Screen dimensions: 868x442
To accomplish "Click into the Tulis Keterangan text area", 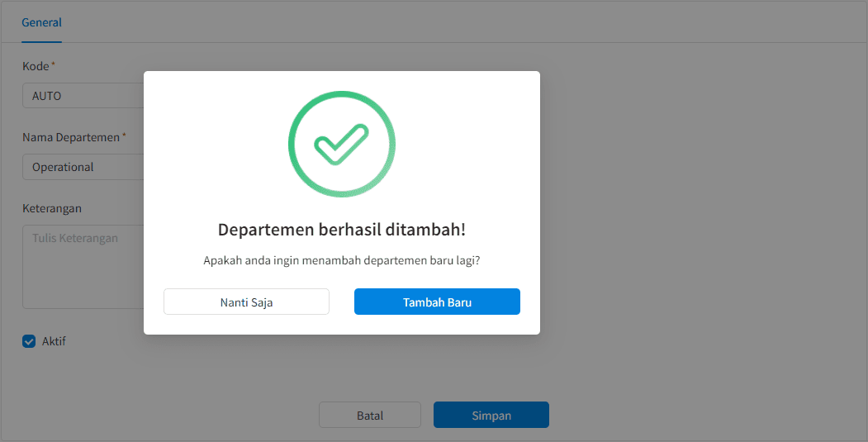I will pos(83,266).
